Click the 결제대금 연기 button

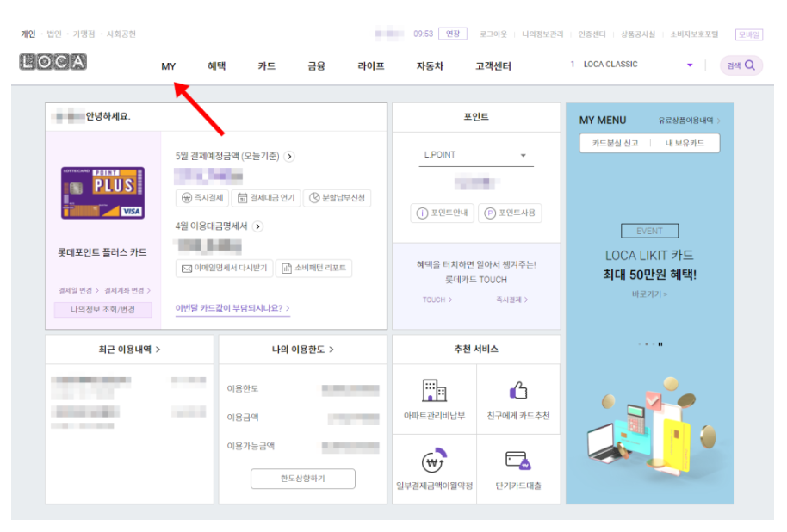point(266,198)
